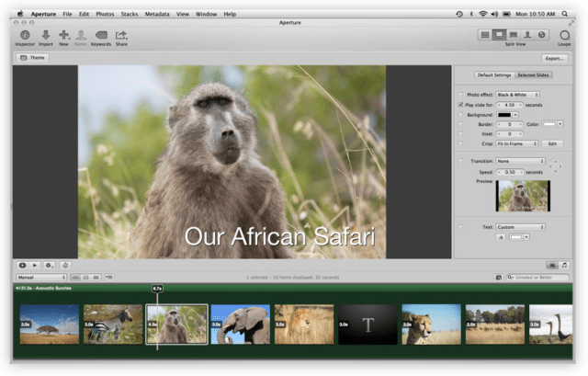Click the volume icon in the menu bar

point(494,14)
